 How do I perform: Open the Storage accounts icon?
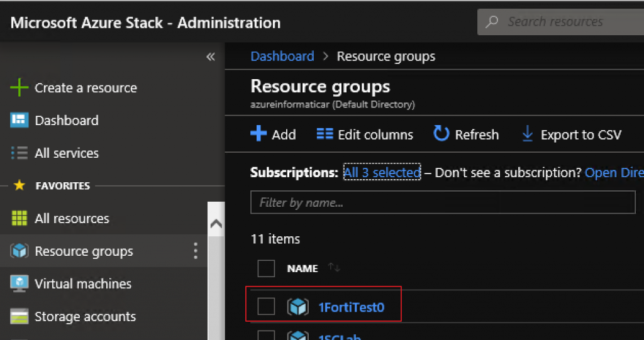pos(19,317)
